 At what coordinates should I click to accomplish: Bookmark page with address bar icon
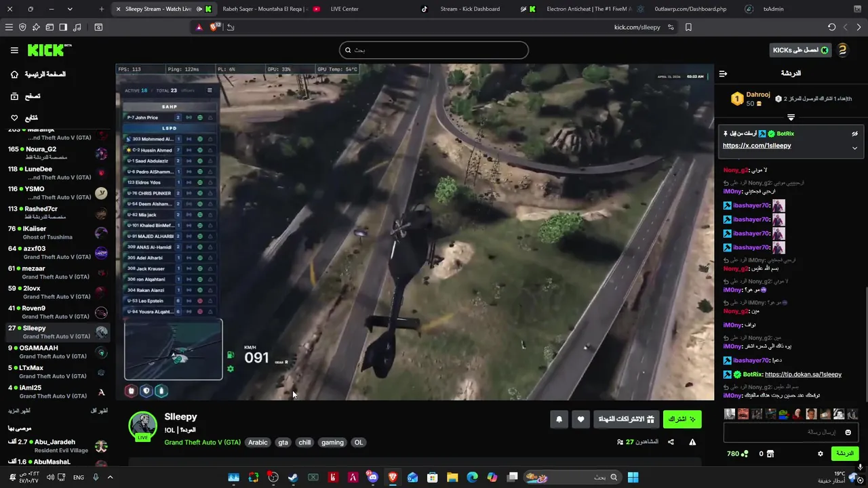click(688, 27)
